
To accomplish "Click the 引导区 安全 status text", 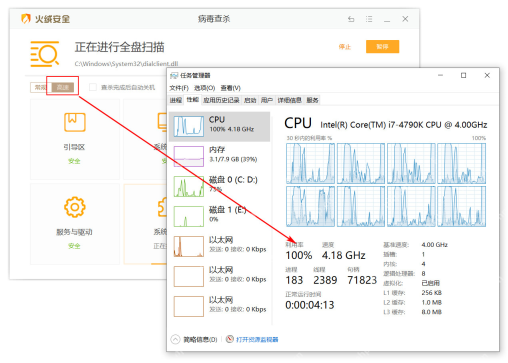I will (74, 161).
